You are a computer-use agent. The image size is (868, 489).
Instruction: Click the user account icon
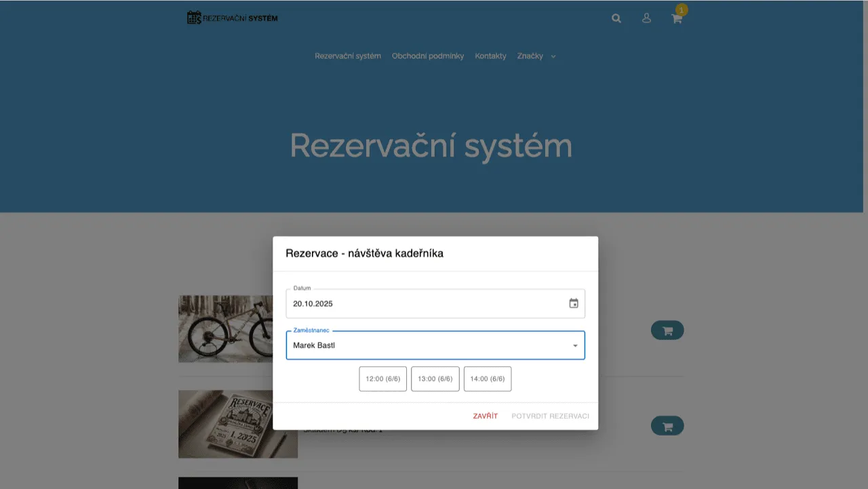click(x=646, y=18)
